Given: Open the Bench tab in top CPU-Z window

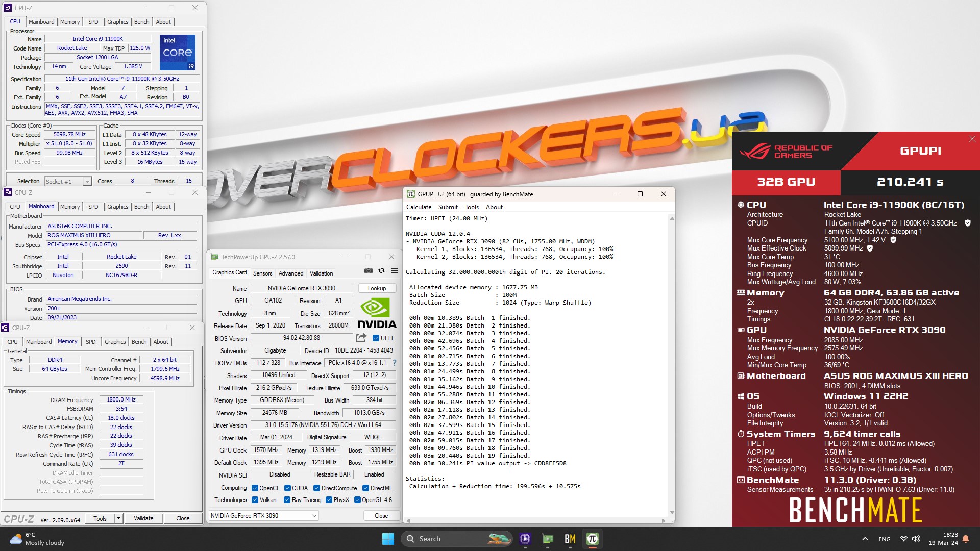Looking at the screenshot, I should [x=141, y=22].
